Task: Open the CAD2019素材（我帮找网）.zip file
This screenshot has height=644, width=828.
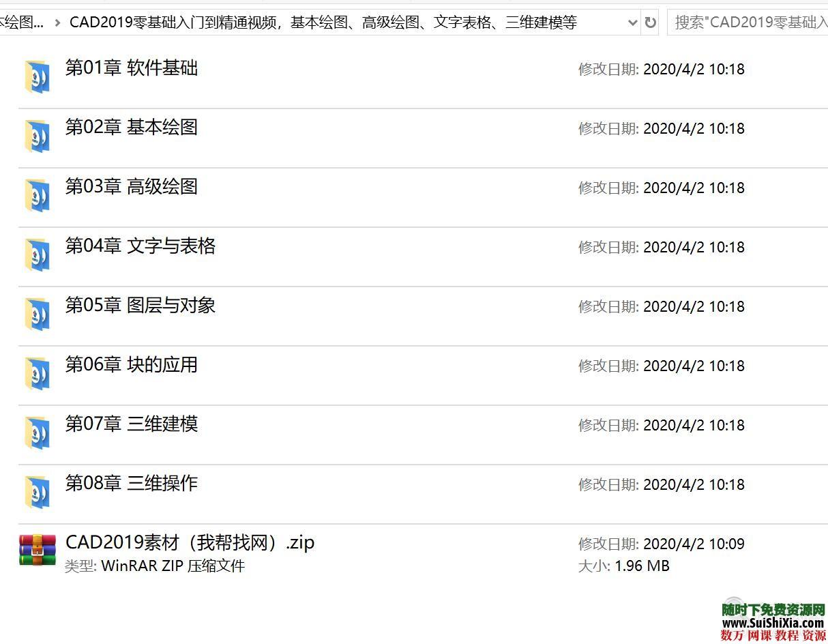Action: point(189,542)
